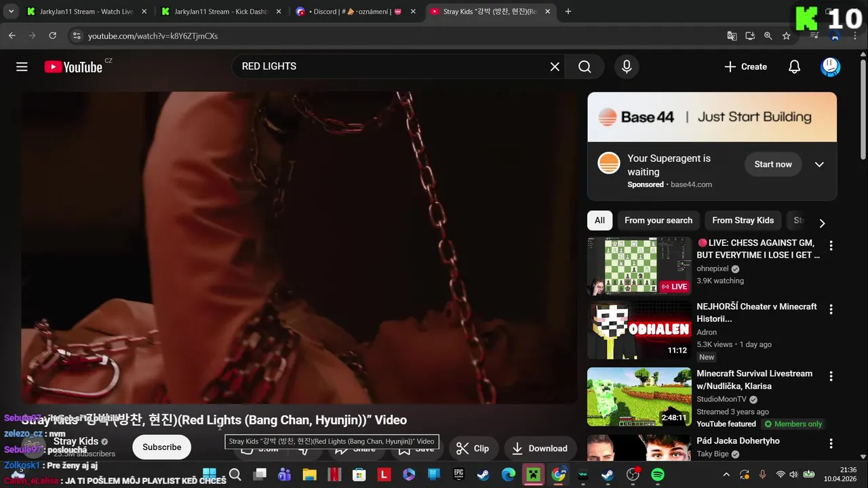Click the Base44 banner image
The height and width of the screenshot is (488, 868).
pyautogui.click(x=712, y=117)
